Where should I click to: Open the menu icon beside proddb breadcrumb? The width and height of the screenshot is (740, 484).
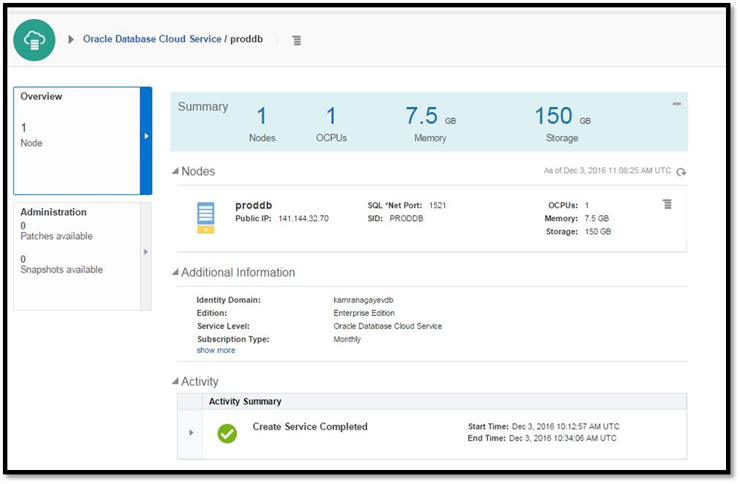pos(296,40)
